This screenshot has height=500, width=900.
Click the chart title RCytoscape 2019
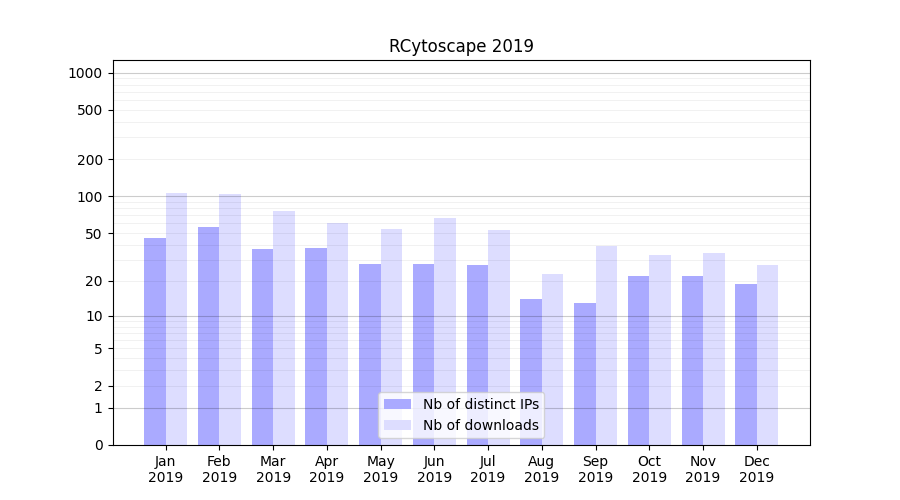click(461, 46)
